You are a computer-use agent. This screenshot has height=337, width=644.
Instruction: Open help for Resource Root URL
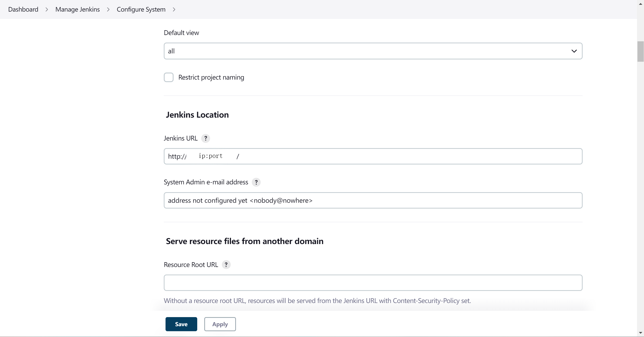pos(226,265)
